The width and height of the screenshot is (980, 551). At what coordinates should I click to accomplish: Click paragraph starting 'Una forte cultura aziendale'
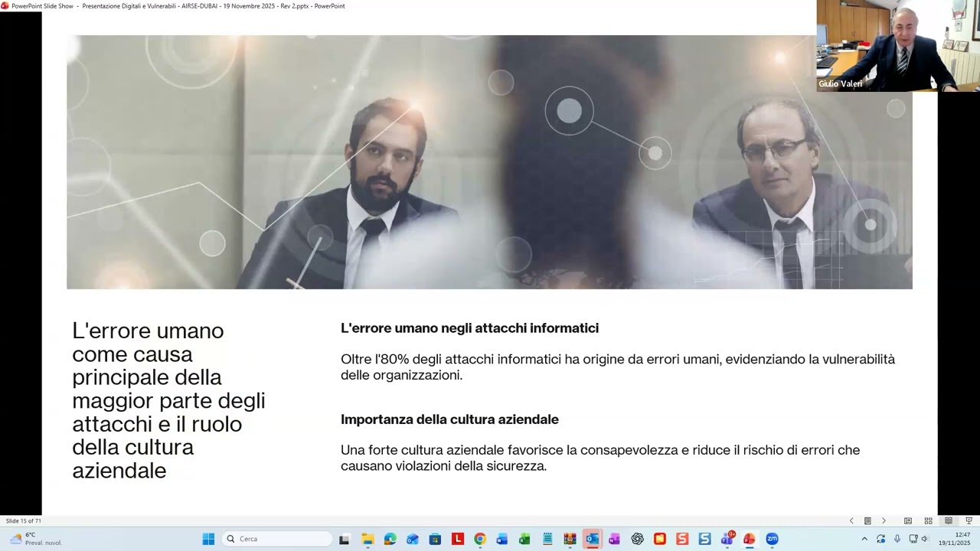point(600,458)
